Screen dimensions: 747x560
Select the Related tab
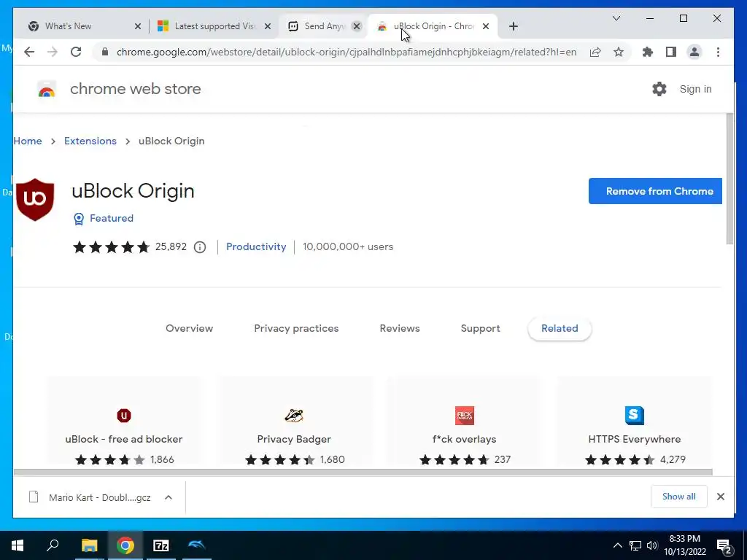(x=560, y=329)
